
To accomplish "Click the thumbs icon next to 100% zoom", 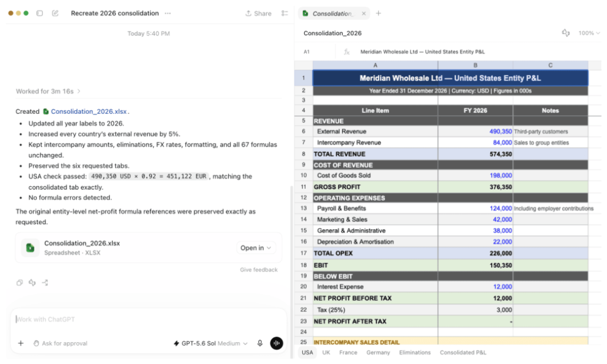I will pos(566,33).
